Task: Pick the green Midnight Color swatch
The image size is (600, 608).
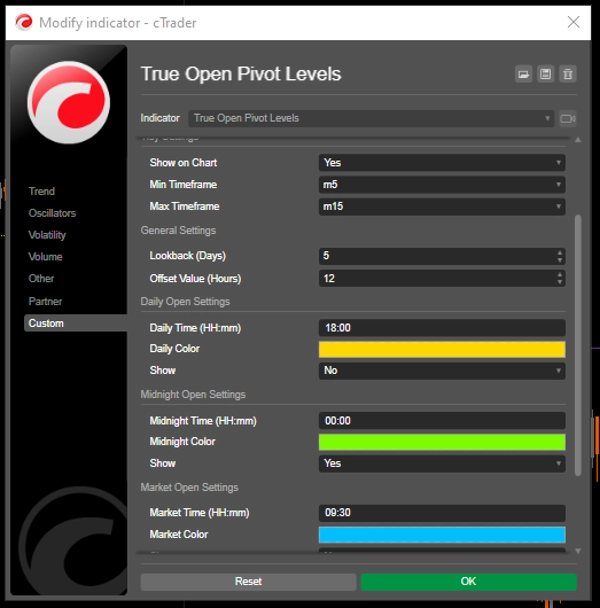Action: [x=442, y=442]
